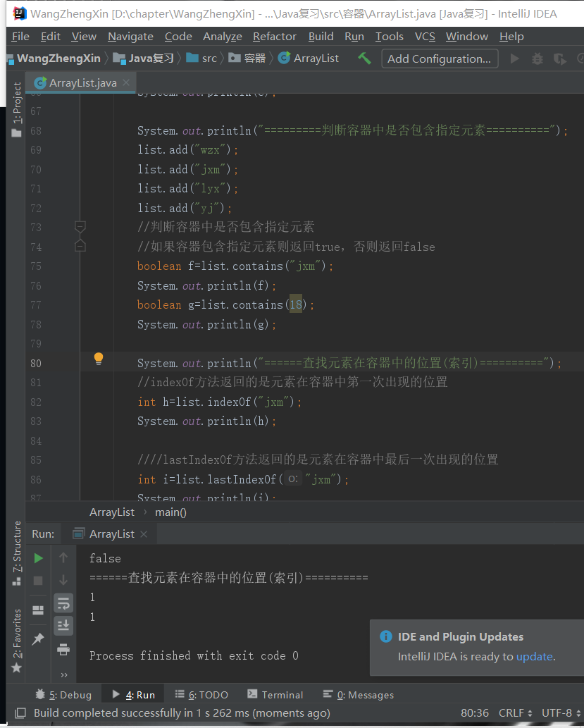Image resolution: width=584 pixels, height=728 pixels.
Task: Open the Add Configuration dropdown
Action: (x=440, y=58)
